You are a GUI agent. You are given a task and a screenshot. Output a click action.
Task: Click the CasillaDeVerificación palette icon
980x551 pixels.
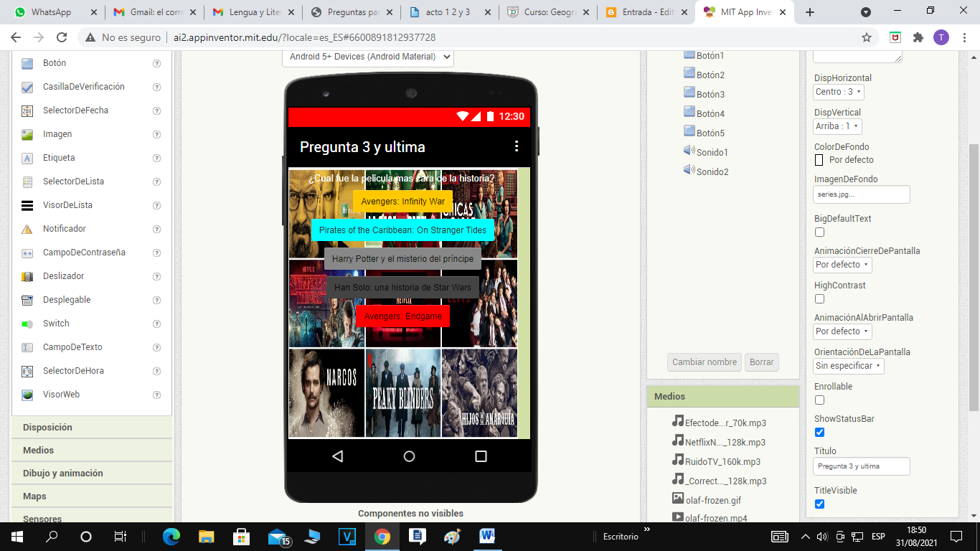(27, 87)
